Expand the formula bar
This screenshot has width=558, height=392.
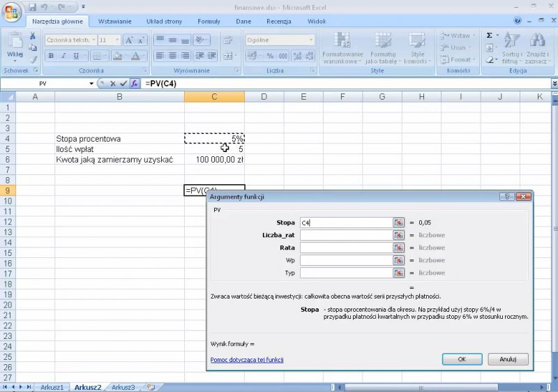click(552, 84)
